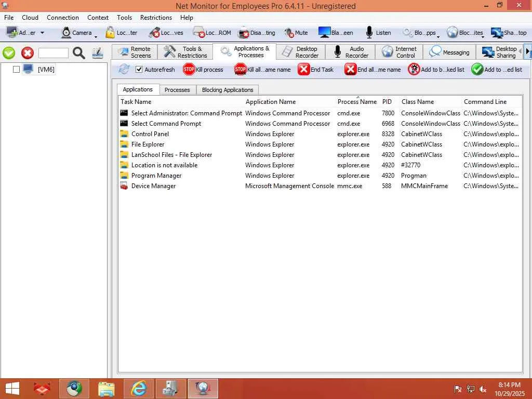Add application to allowed list
532x399 pixels.
[496, 69]
